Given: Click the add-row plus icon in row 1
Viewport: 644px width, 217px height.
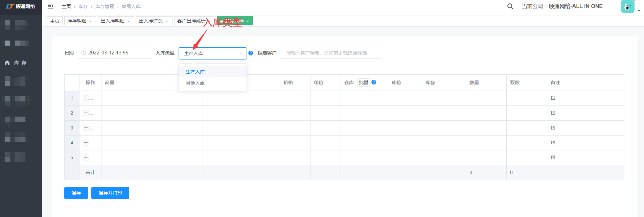Looking at the screenshot, I should (x=86, y=98).
